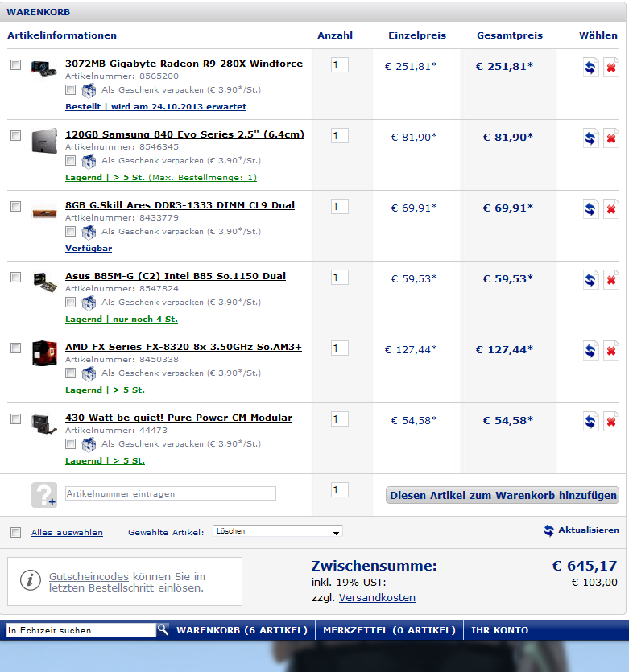Image resolution: width=633 pixels, height=672 pixels.
Task: Click the Alles auswählen link
Action: tap(67, 532)
